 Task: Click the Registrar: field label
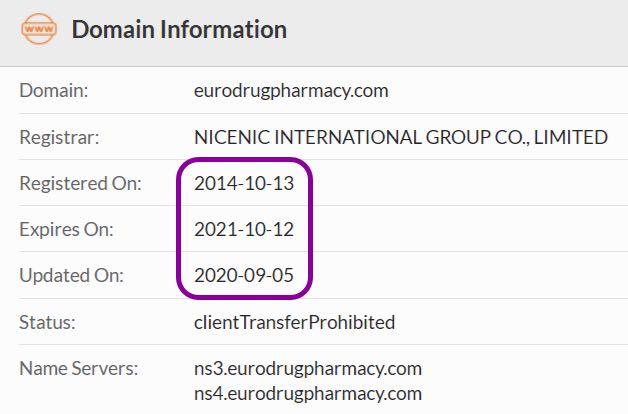tap(59, 137)
